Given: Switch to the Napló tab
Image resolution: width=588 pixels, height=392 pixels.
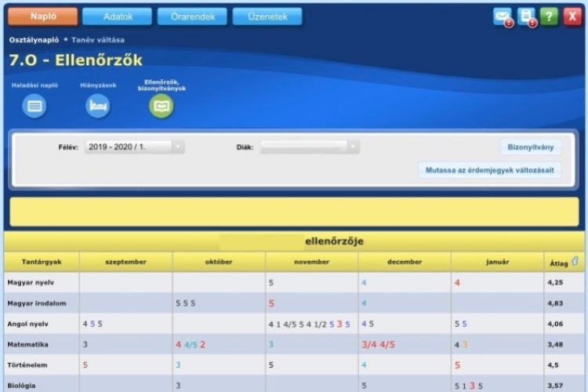Looking at the screenshot, I should point(43,16).
